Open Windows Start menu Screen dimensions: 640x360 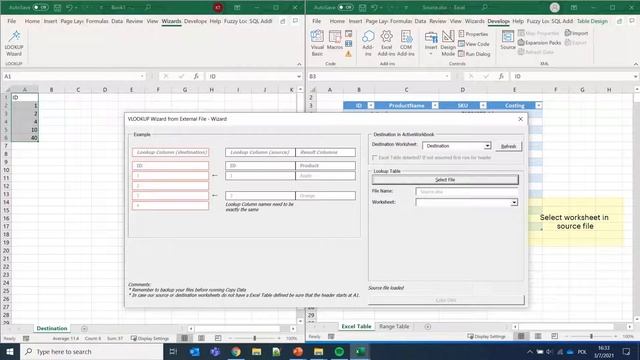(x=10, y=351)
